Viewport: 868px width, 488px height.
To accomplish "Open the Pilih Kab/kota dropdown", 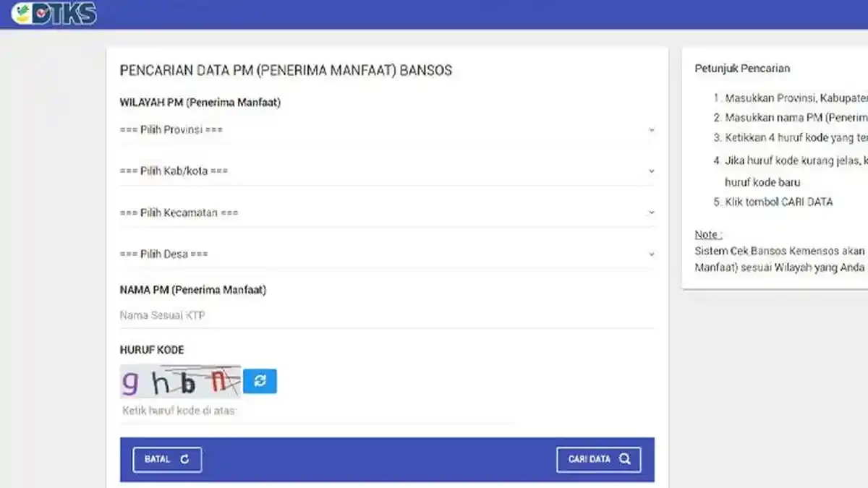I will 387,171.
